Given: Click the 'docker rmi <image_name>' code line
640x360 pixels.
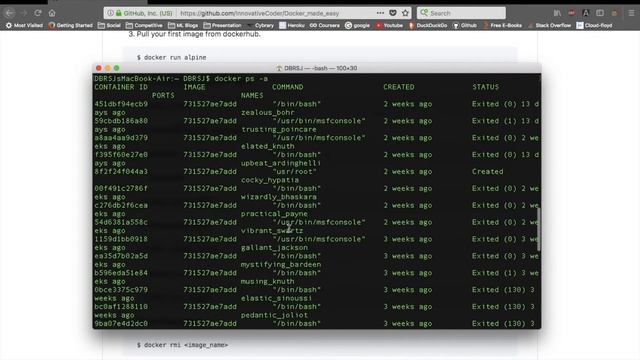Looking at the screenshot, I should click(182, 345).
